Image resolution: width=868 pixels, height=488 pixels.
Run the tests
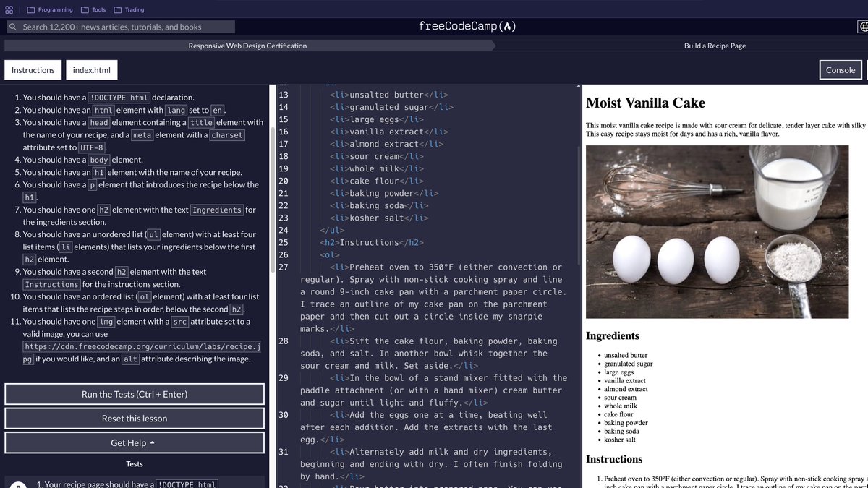[x=134, y=394]
